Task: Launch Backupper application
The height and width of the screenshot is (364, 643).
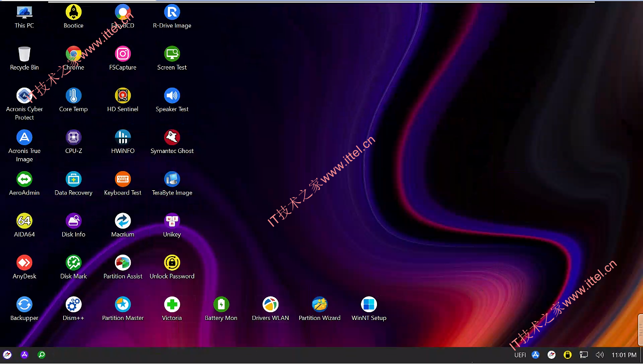Action: pos(24,310)
